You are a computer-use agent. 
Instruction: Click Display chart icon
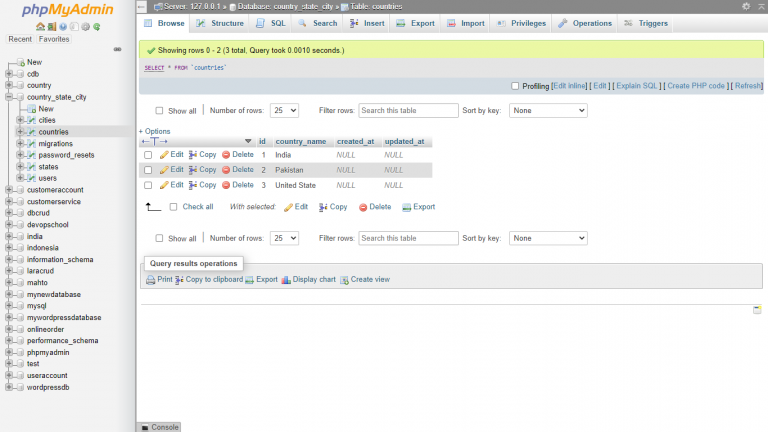tap(286, 280)
